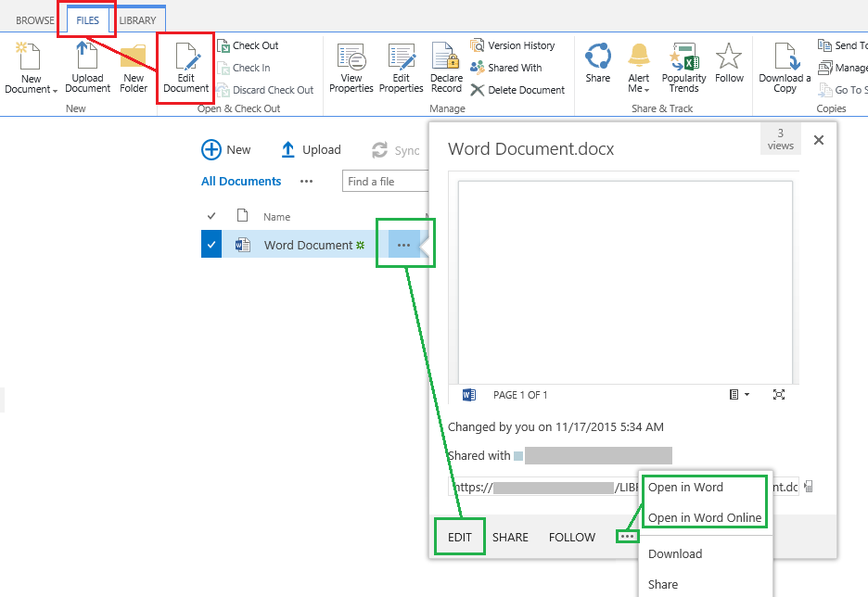Open callout footer ellipsis menu

[x=627, y=536]
